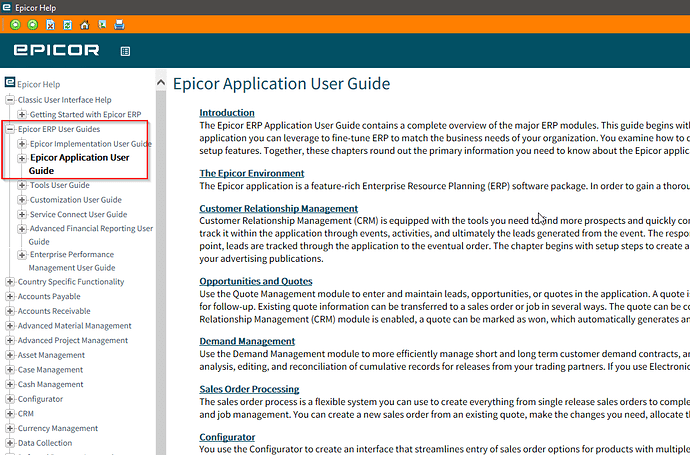Refresh the help page
The height and width of the screenshot is (455, 690).
pyautogui.click(x=67, y=25)
